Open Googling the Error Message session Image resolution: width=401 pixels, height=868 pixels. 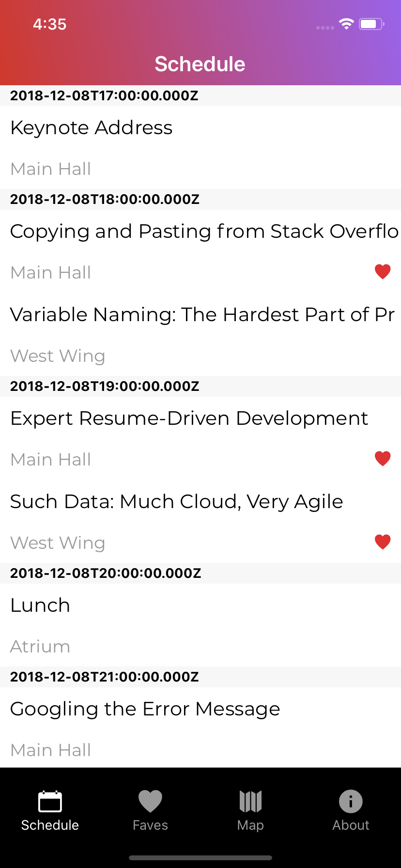click(200, 728)
